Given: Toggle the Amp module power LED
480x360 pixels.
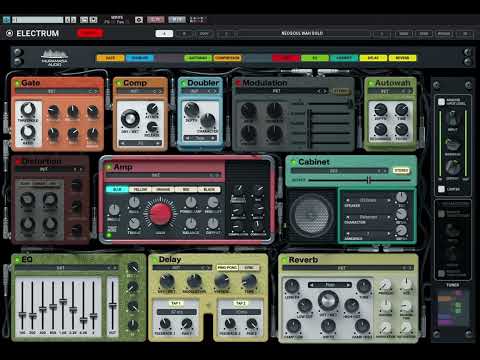Looking at the screenshot, I should [108, 167].
